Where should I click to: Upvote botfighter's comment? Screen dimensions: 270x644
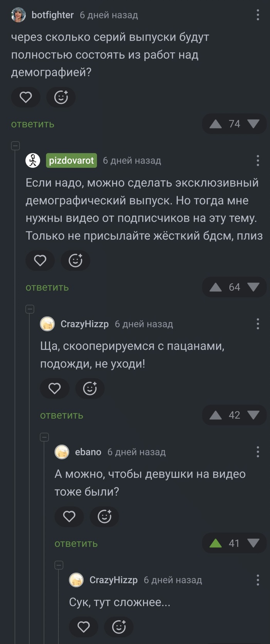point(216,124)
